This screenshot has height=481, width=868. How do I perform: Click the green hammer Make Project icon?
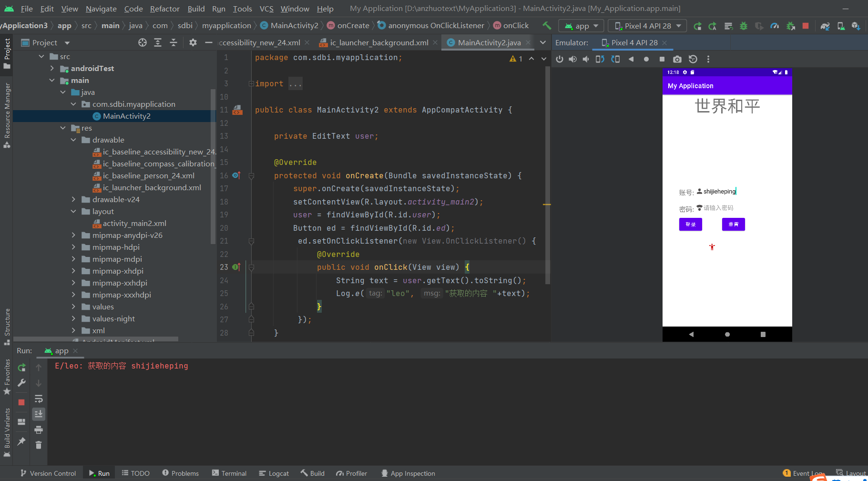[547, 26]
